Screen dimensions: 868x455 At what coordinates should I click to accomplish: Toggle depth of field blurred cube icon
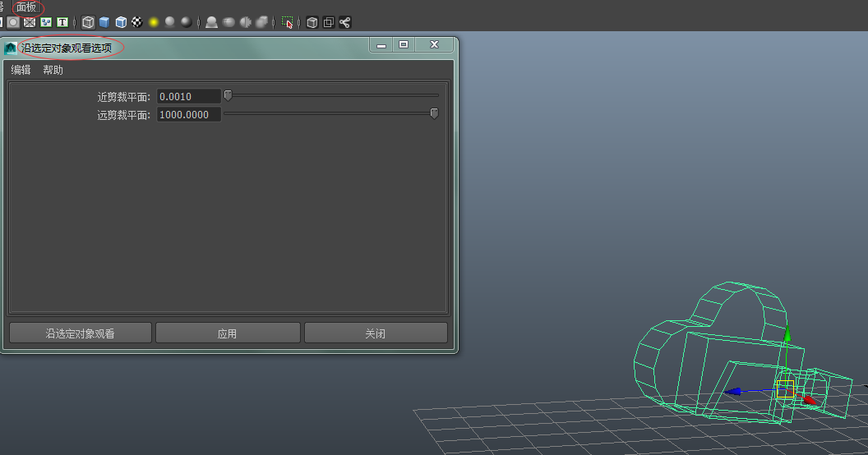[x=262, y=22]
